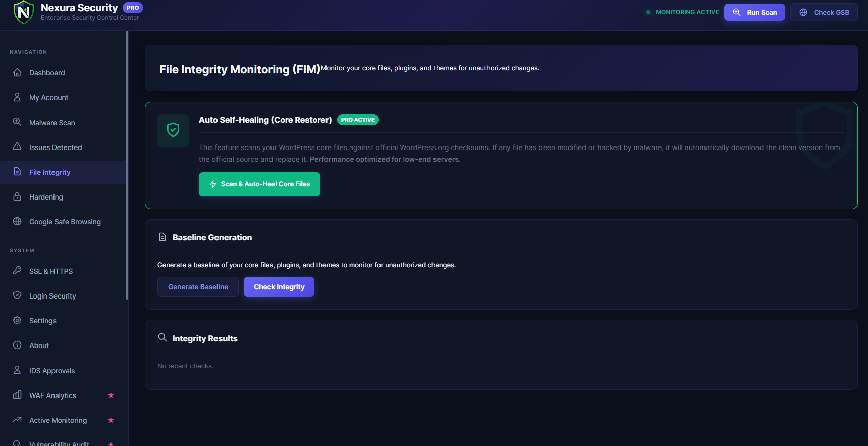Click the Login Security shield icon

click(17, 295)
